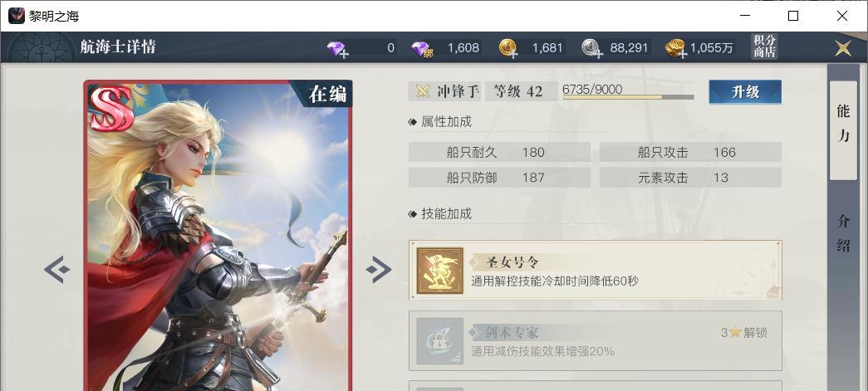Add gold coin stack currency
The height and width of the screenshot is (391, 868).
(x=676, y=49)
